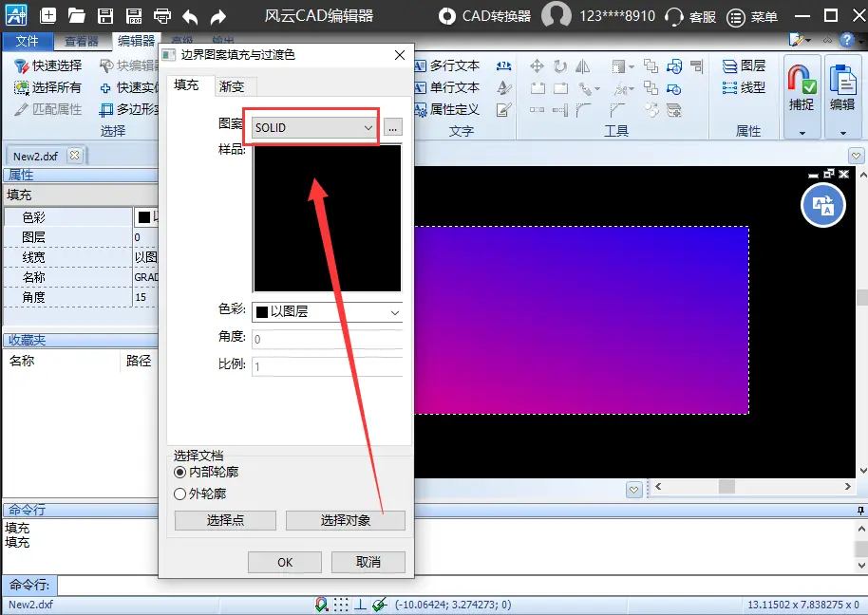Screen dimensions: 868x615
Task: Click the 选择点 pick points button
Action: (225, 520)
